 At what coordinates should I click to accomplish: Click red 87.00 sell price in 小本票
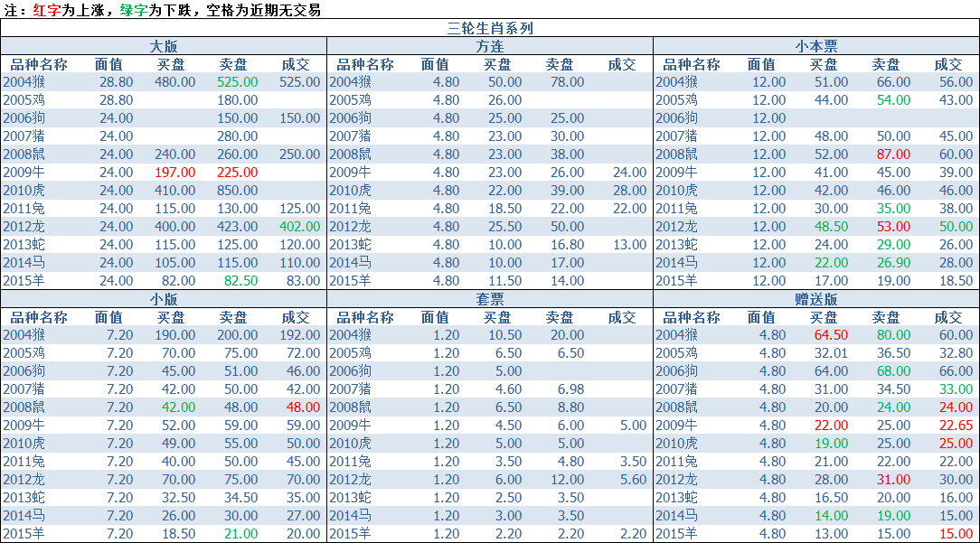[894, 154]
